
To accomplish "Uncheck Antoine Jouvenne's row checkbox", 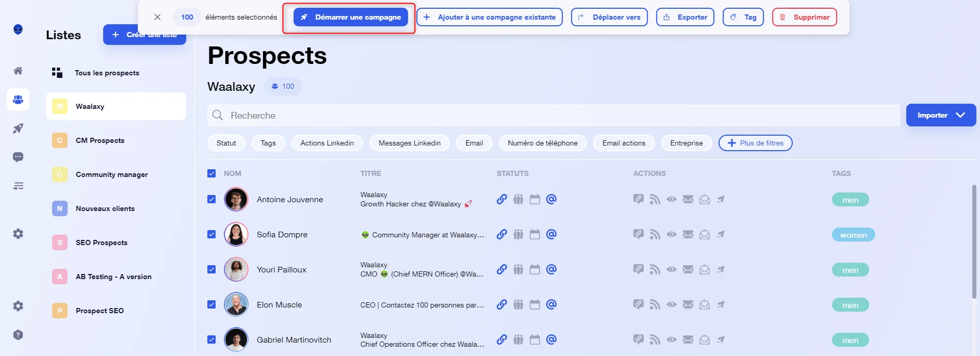I will pyautogui.click(x=211, y=199).
